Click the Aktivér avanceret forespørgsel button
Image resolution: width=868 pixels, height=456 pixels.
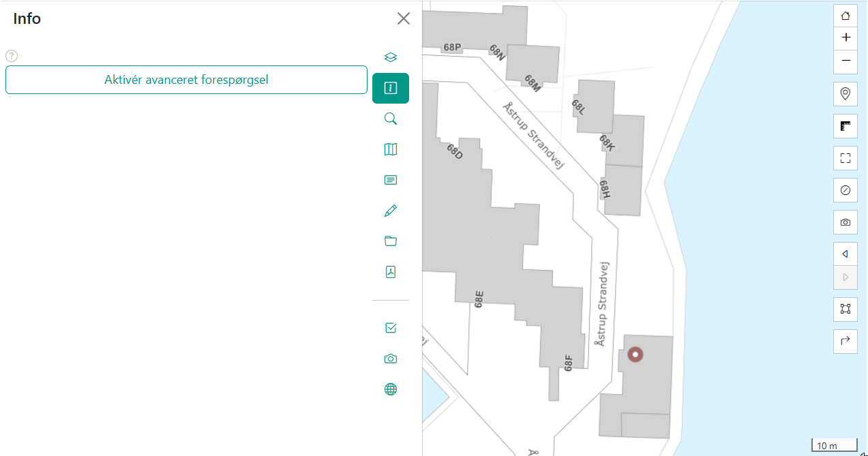point(186,80)
